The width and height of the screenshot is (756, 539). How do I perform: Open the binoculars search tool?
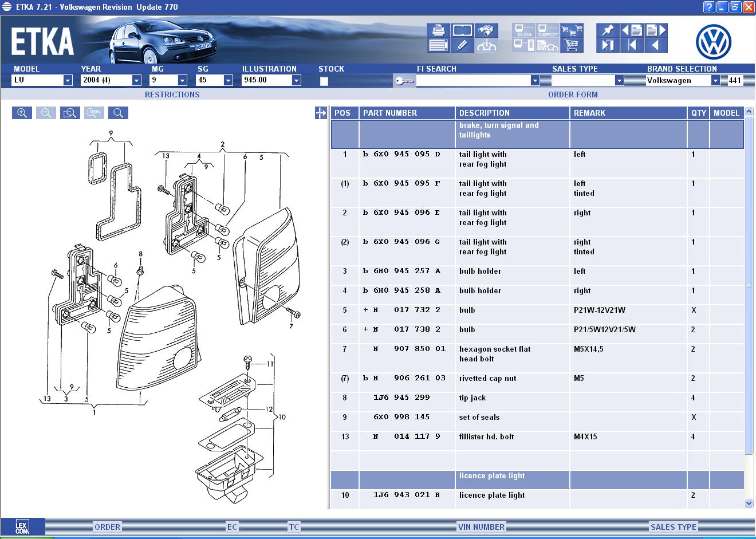(486, 30)
